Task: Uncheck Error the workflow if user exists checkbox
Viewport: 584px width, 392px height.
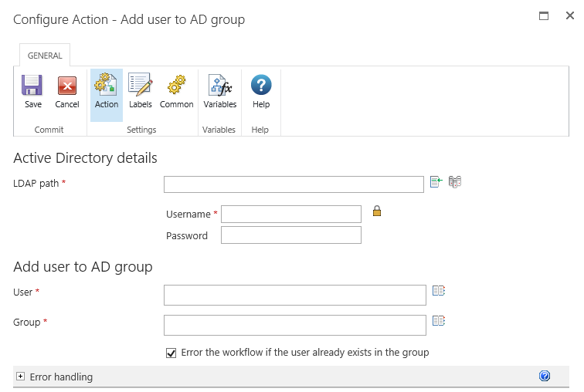Action: pyautogui.click(x=171, y=353)
